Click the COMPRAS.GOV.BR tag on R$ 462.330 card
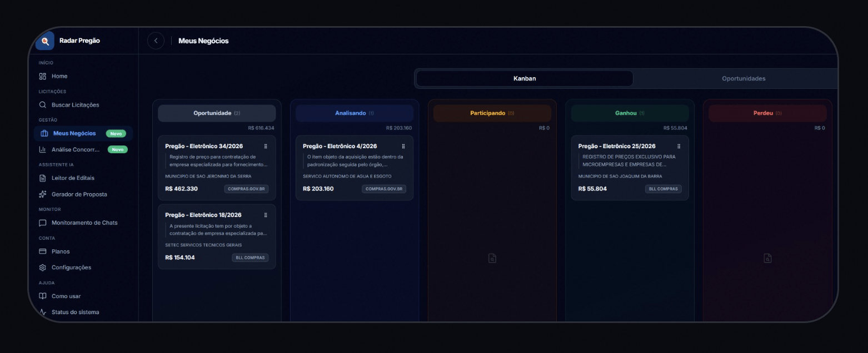Image resolution: width=868 pixels, height=353 pixels. point(246,189)
